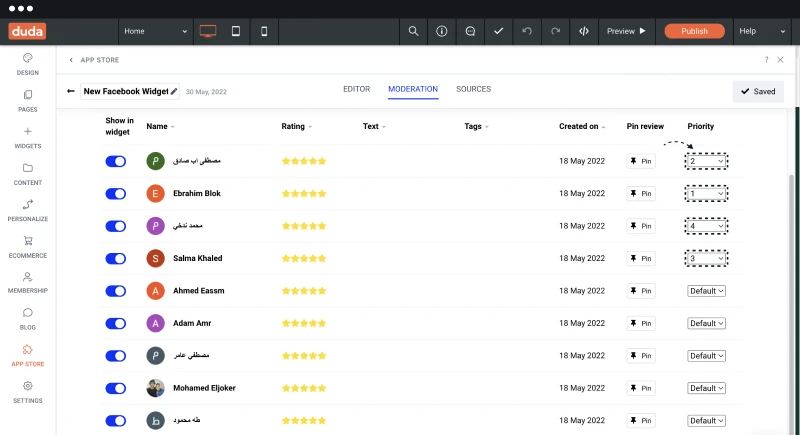The height and width of the screenshot is (435, 800).
Task: Switch to the Sources tab
Action: pos(473,89)
